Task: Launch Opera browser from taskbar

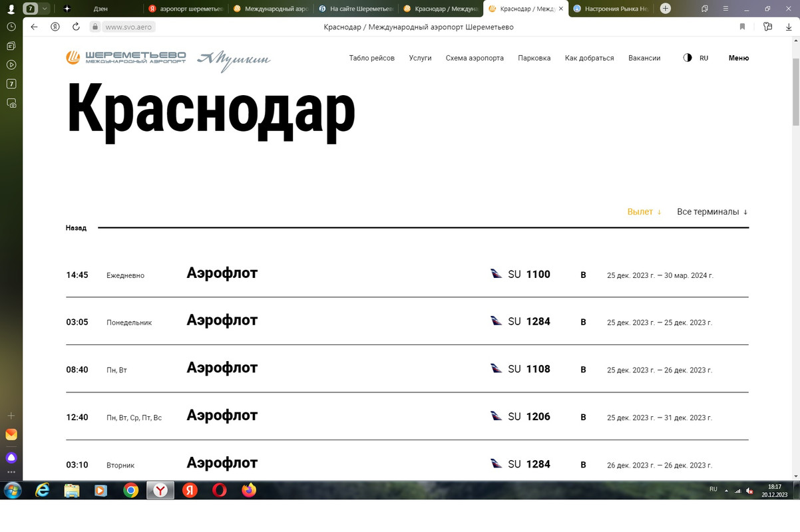Action: 219,491
